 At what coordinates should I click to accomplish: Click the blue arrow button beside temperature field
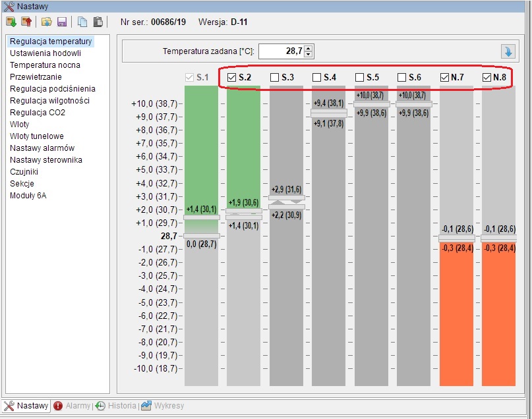tap(508, 51)
